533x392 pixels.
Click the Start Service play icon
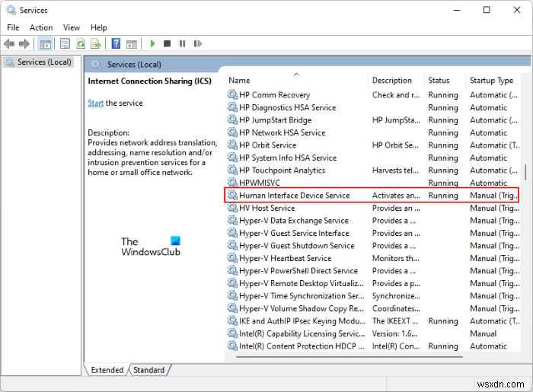[x=152, y=43]
